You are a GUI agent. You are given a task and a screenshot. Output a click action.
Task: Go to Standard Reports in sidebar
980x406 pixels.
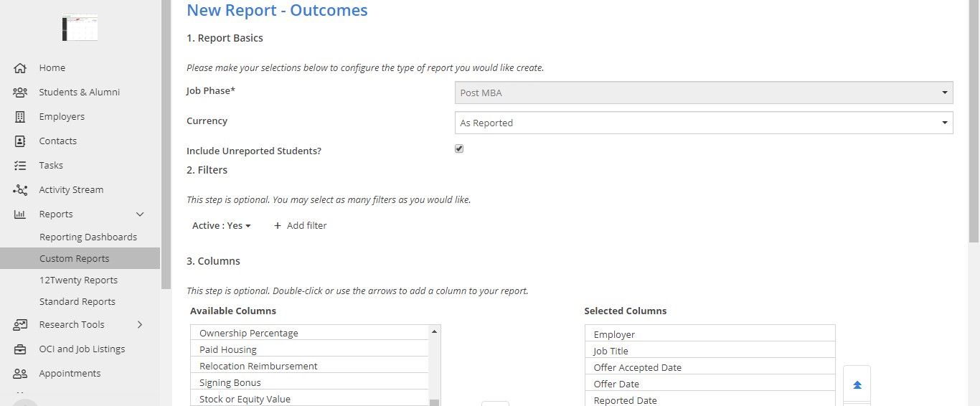77,302
